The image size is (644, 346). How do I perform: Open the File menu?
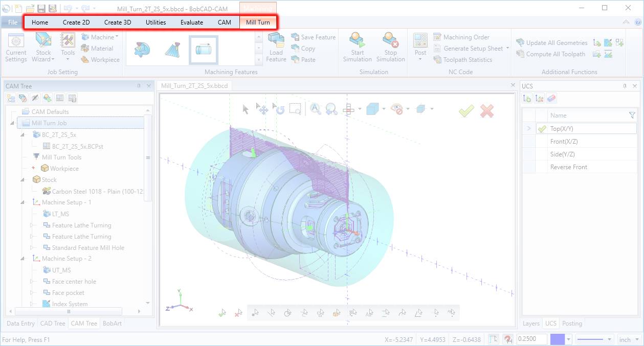coord(12,22)
